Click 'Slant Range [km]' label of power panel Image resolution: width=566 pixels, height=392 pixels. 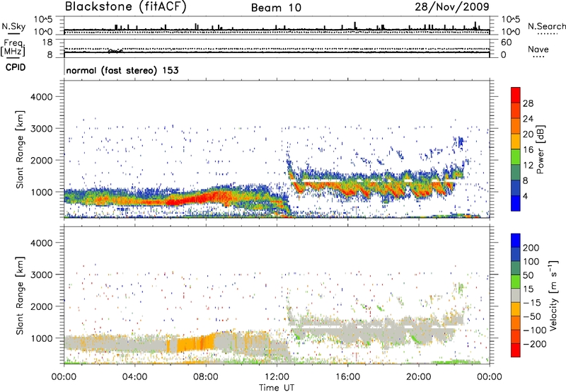20,149
